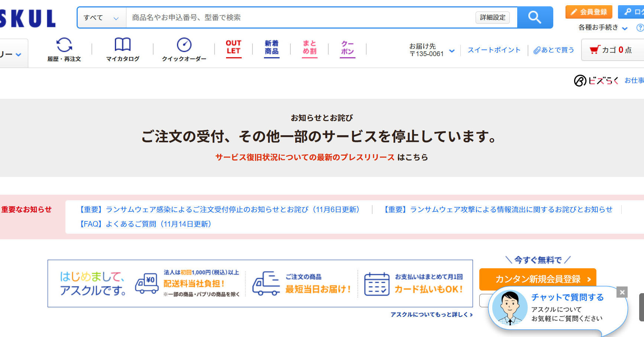This screenshot has width=644, height=337.
Task: Click the chat assistant avatar
Action: (509, 308)
